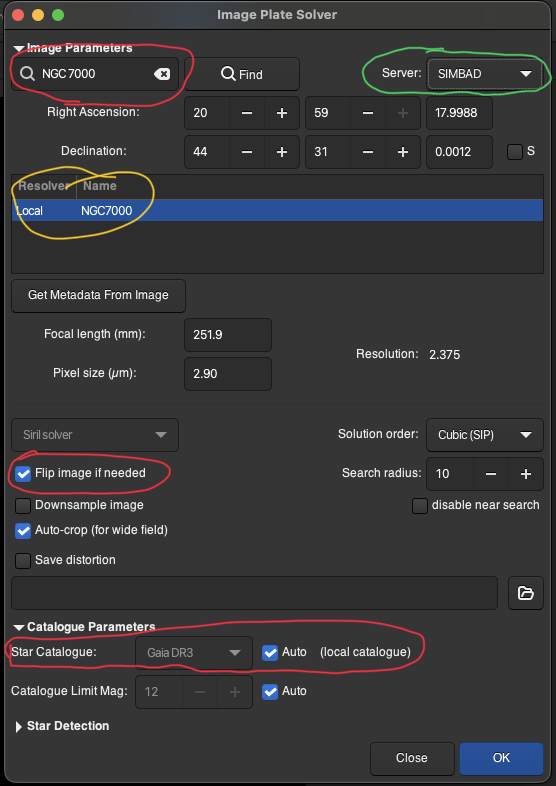Decrease Right Ascension minutes with minus
556x786 pixels.
(367, 113)
